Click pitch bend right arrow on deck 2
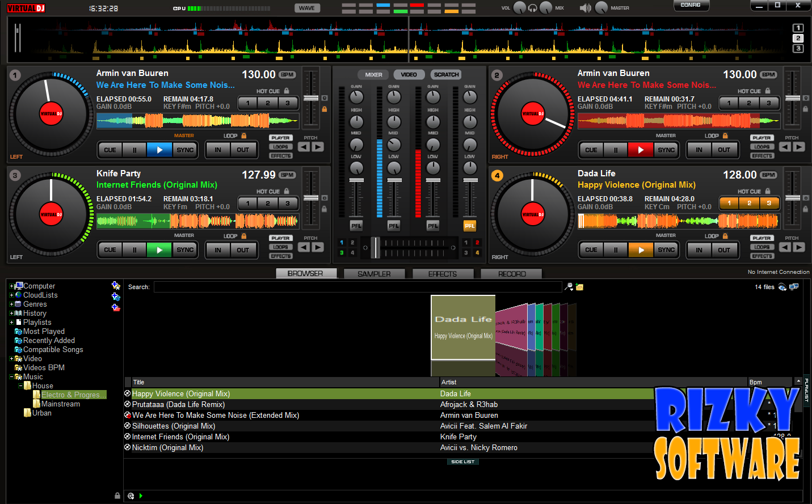The width and height of the screenshot is (812, 504). pyautogui.click(x=799, y=147)
